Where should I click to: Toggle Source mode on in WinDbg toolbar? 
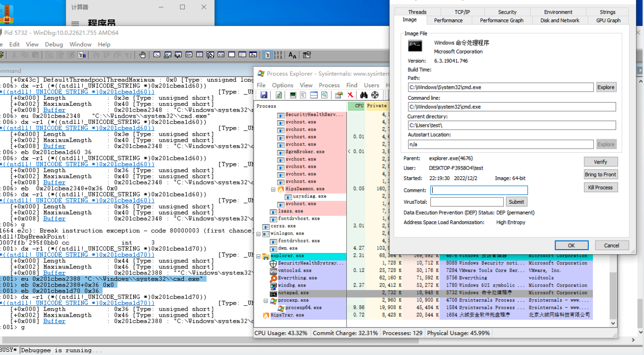[267, 55]
